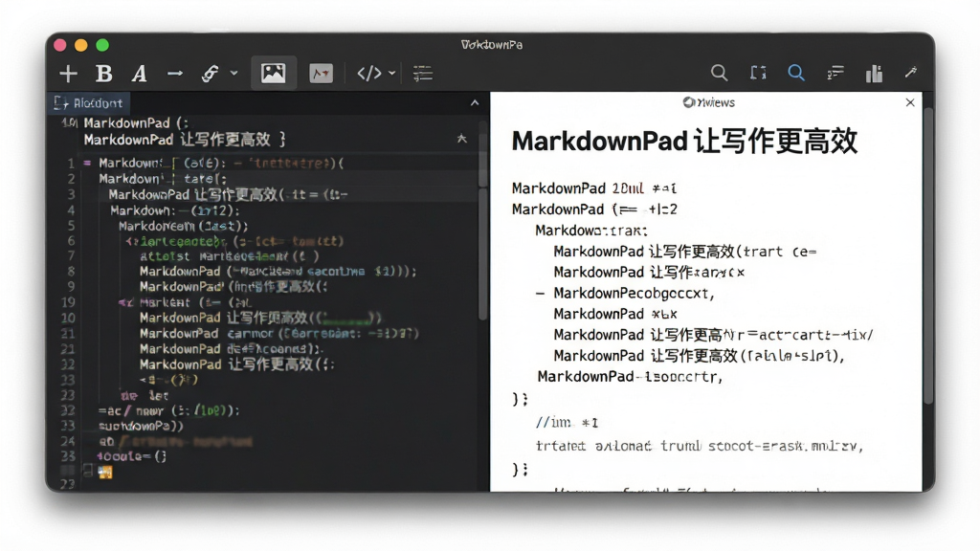Viewport: 980px width, 551px height.
Task: Close the preview pane
Action: point(910,102)
